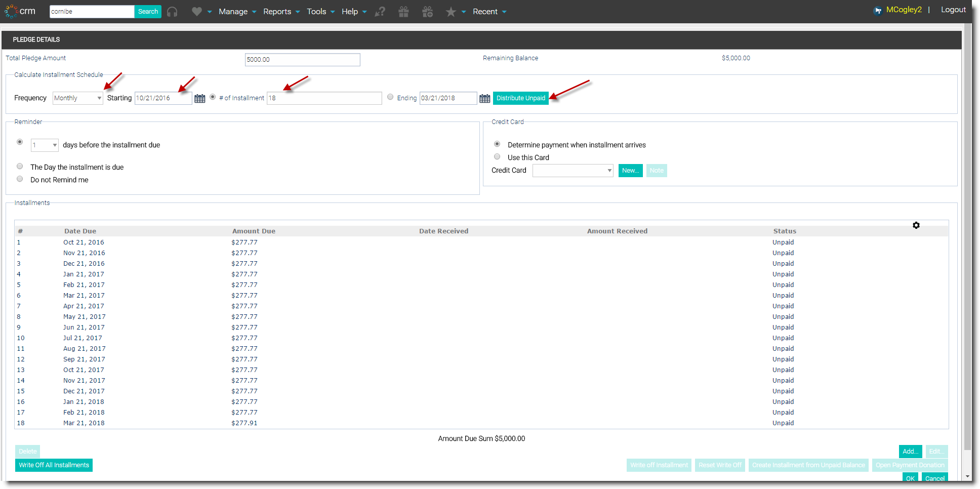Click the gift with plus icon
980x489 pixels.
[428, 12]
